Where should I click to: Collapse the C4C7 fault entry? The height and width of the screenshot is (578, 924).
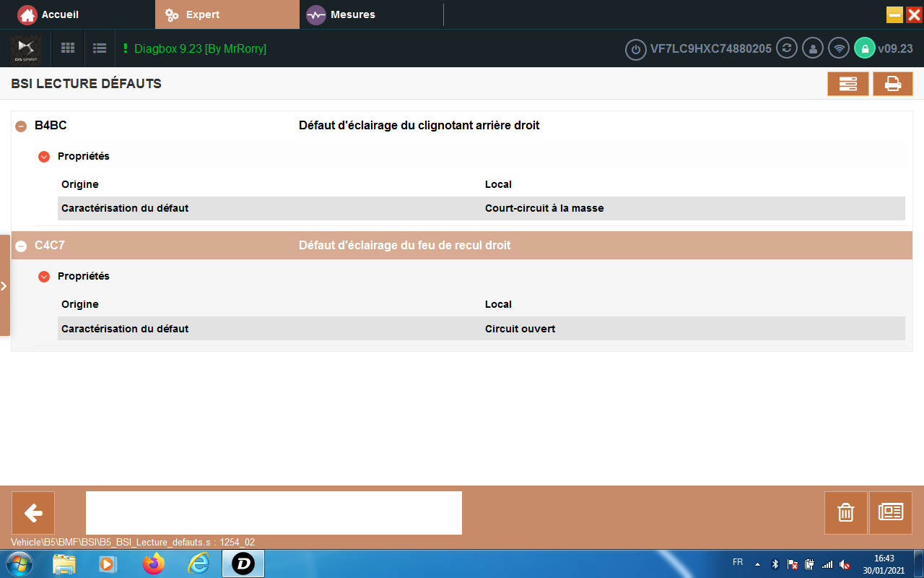pyautogui.click(x=21, y=246)
